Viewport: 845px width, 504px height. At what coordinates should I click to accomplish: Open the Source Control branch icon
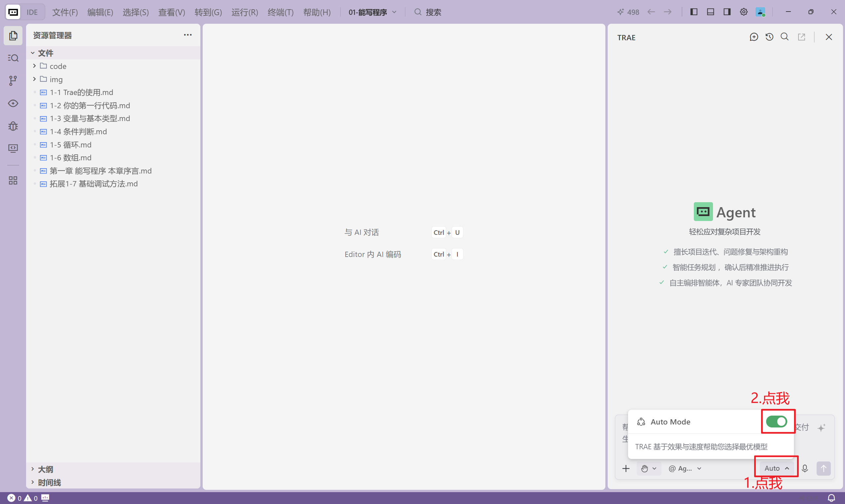[13, 80]
